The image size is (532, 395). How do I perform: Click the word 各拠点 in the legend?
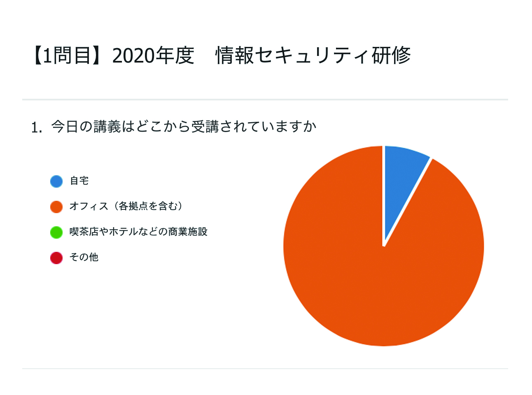[x=133, y=206]
